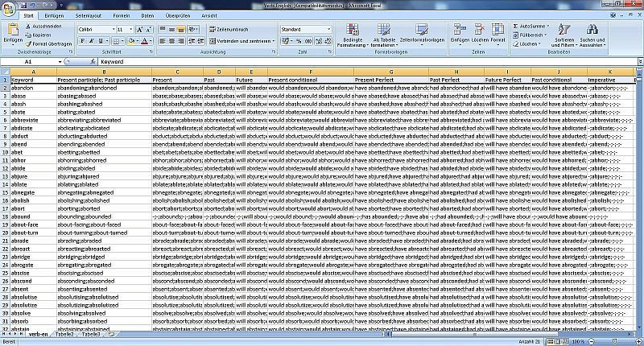
Task: Click into the formula bar showing Keyword
Action: click(368, 62)
